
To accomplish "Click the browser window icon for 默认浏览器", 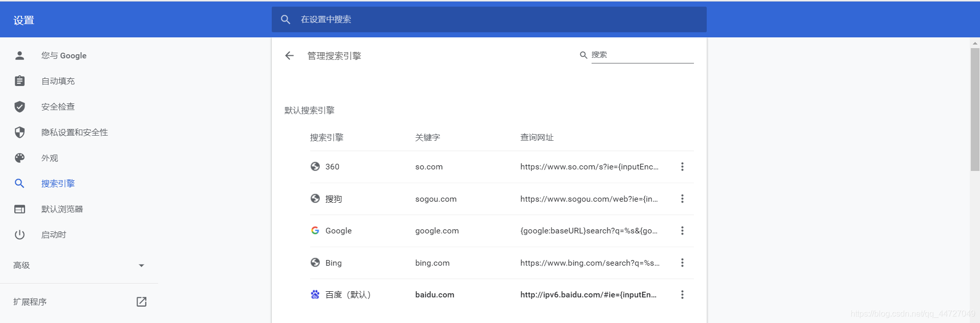I will click(x=19, y=209).
